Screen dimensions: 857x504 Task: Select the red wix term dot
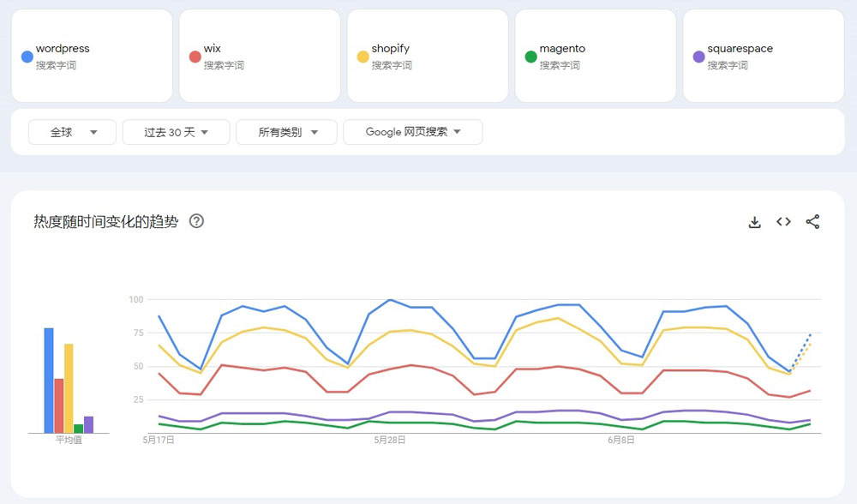coord(195,57)
